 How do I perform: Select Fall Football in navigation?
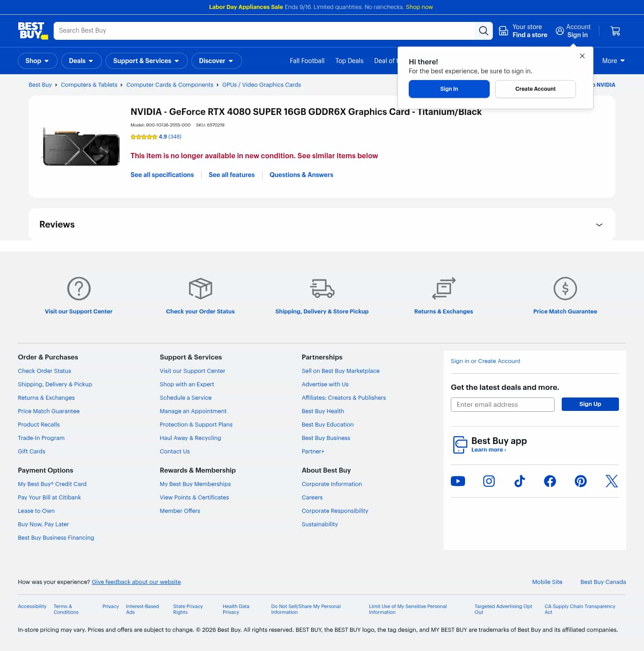[x=307, y=61]
